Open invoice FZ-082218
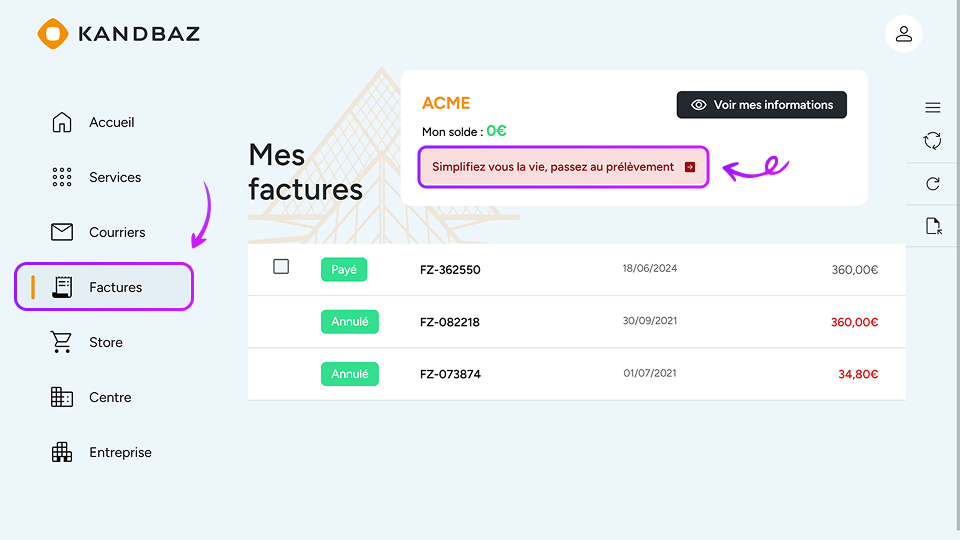 (450, 322)
